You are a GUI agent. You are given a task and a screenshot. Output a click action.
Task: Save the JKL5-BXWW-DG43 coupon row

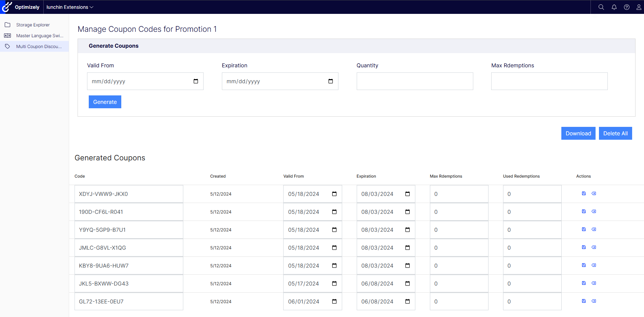point(584,283)
